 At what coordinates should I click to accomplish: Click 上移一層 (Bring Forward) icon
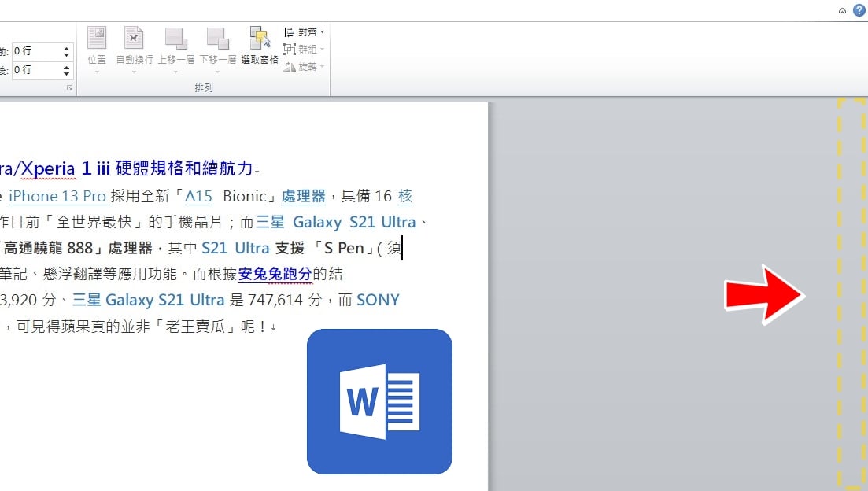click(176, 39)
